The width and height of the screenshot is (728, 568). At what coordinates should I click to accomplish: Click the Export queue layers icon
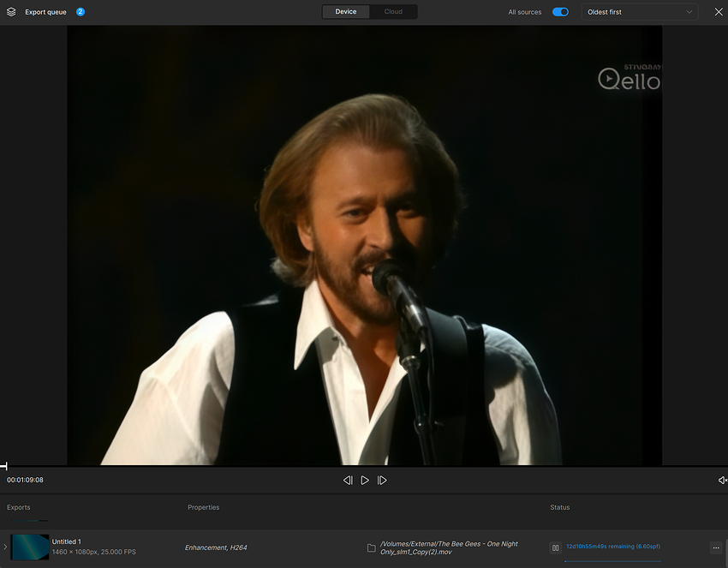click(x=11, y=12)
